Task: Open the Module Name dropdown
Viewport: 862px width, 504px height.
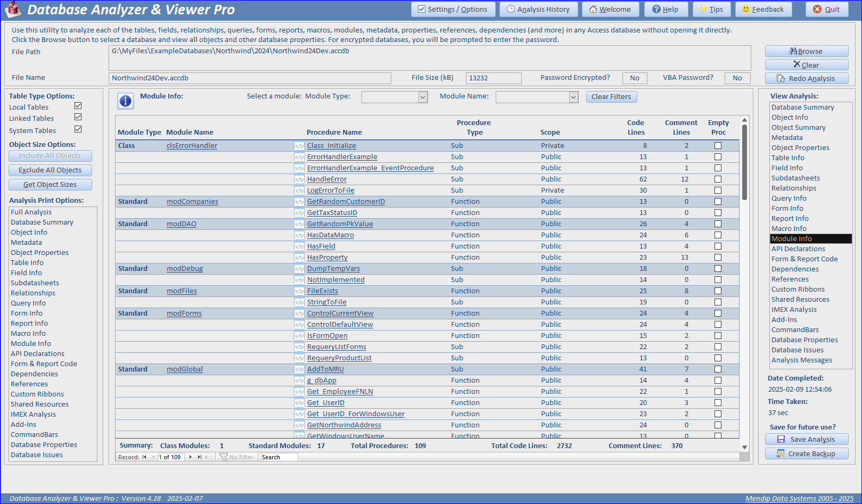Action: (573, 97)
